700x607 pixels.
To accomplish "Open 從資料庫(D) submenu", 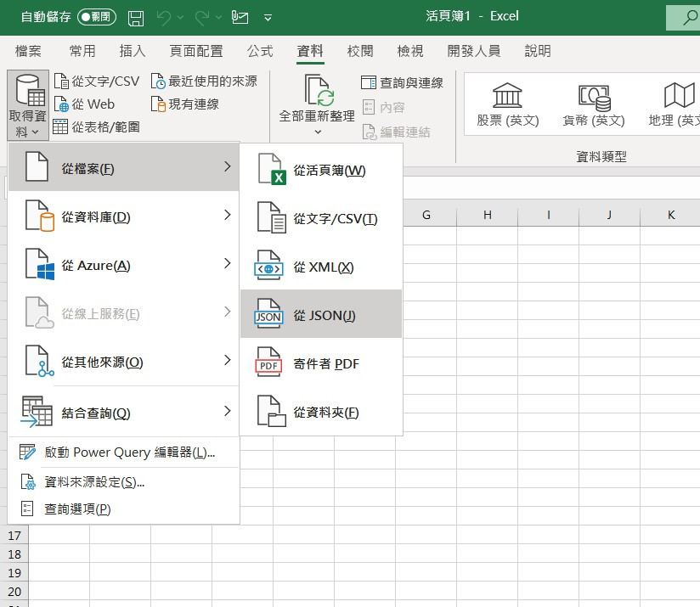I will click(124, 216).
